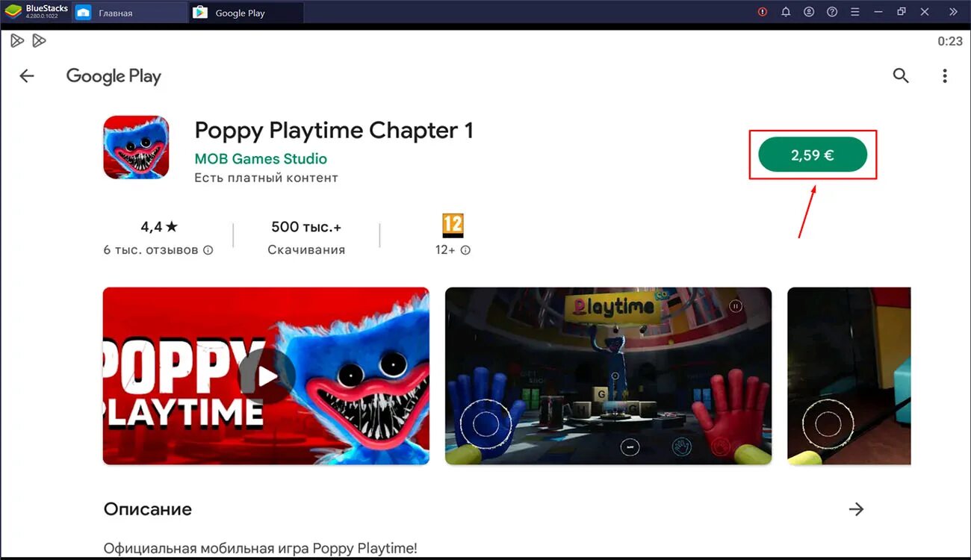Open the red alert notification icon
The height and width of the screenshot is (560, 971).
pyautogui.click(x=763, y=12)
